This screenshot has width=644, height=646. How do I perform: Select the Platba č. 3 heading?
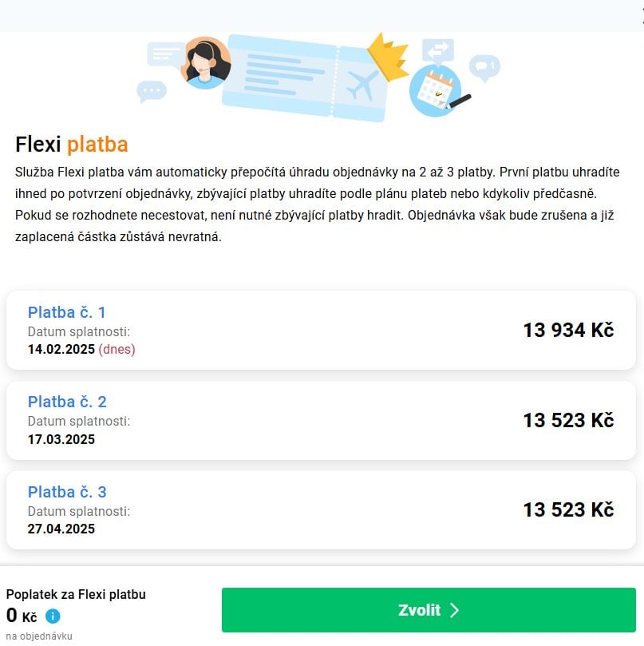[x=67, y=492]
